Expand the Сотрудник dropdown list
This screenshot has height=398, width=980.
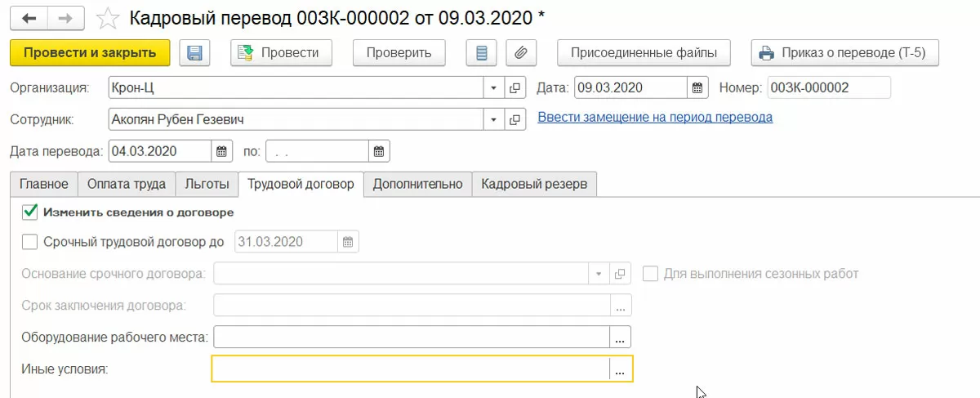click(x=494, y=119)
